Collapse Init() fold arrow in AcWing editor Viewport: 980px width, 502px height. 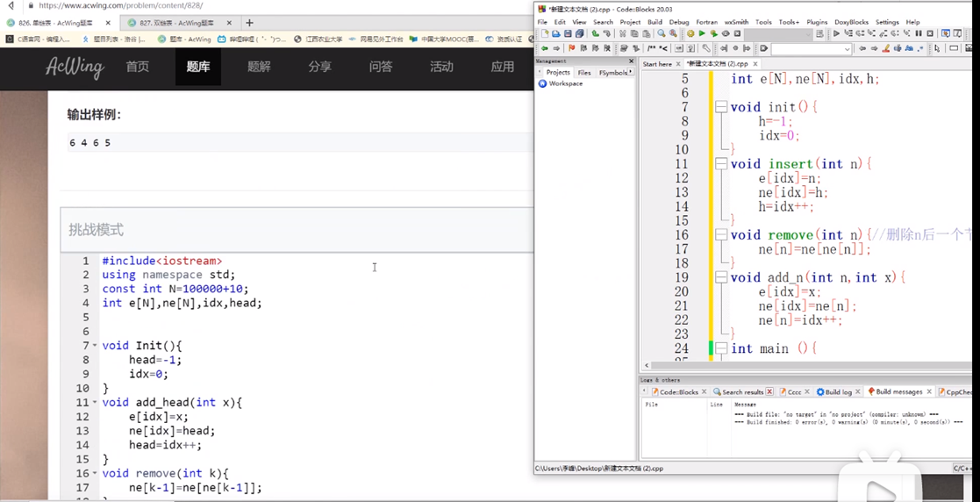pos(95,345)
